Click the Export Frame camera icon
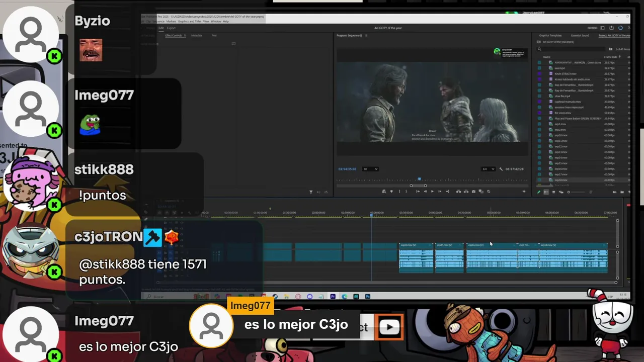The height and width of the screenshot is (362, 644). [x=473, y=192]
